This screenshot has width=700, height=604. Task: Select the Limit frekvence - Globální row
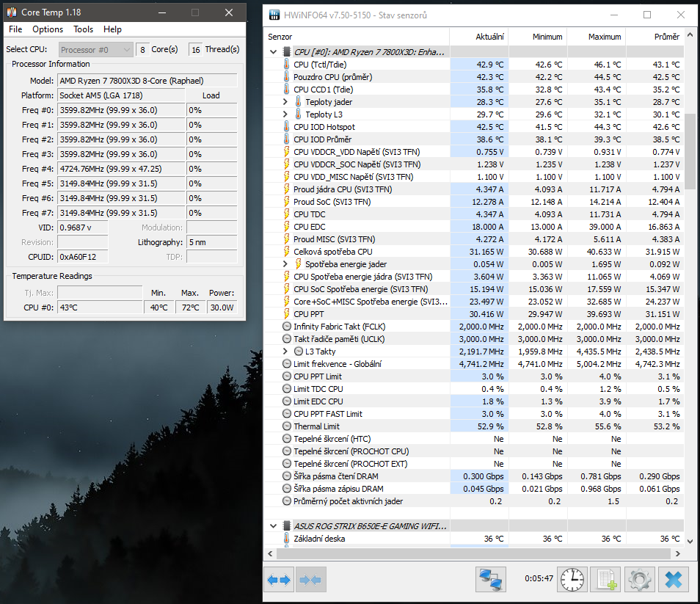pos(474,364)
